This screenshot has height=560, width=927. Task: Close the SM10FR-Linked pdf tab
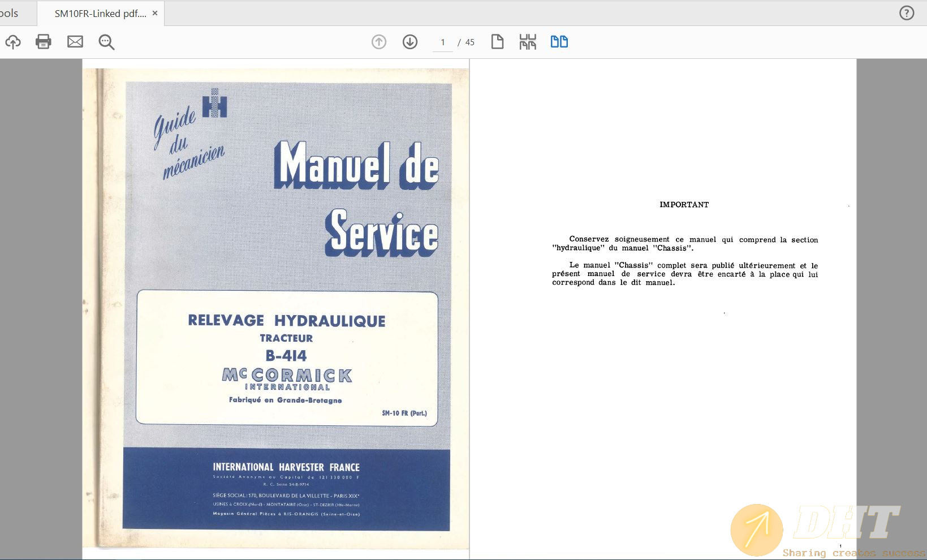pos(155,13)
